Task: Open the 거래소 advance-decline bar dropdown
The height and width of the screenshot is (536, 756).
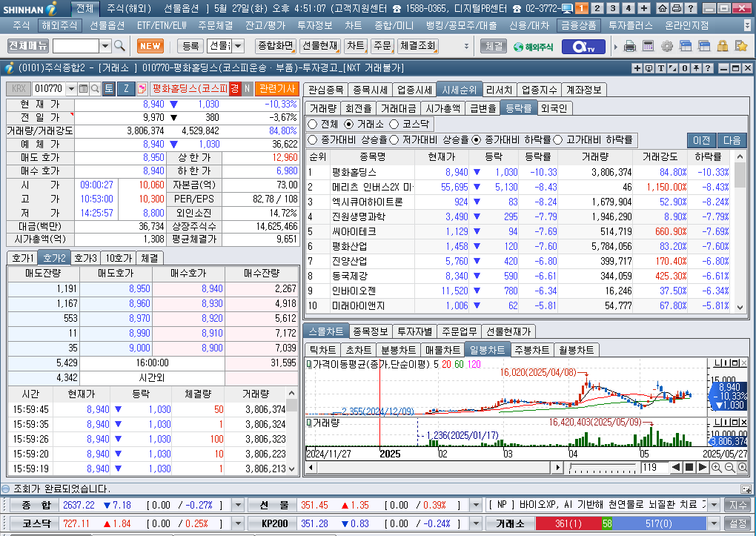Action: [714, 523]
